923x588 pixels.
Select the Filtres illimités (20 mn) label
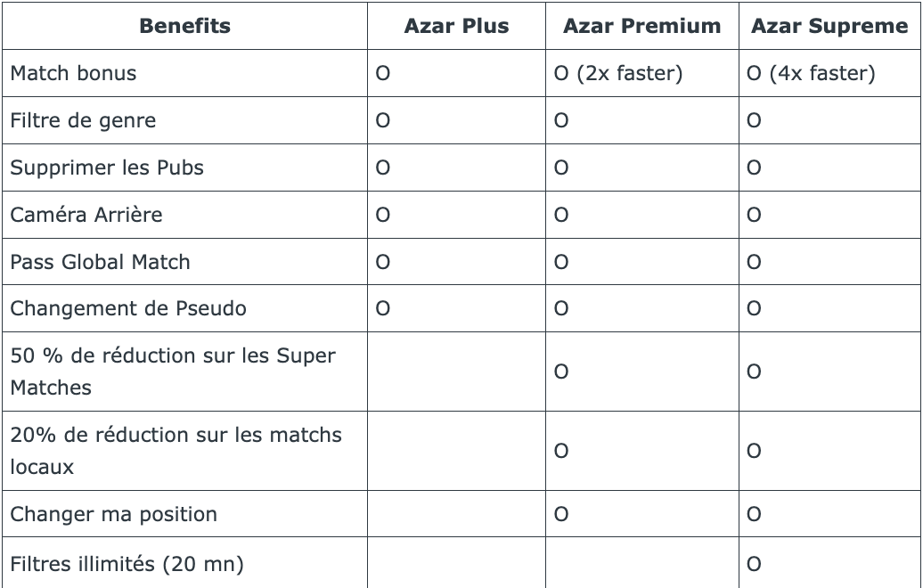[x=127, y=564]
